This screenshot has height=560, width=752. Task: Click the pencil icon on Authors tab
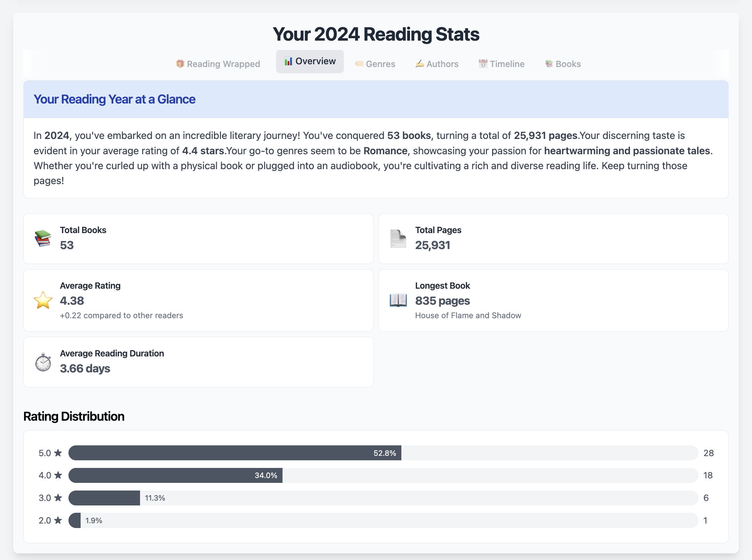point(420,64)
